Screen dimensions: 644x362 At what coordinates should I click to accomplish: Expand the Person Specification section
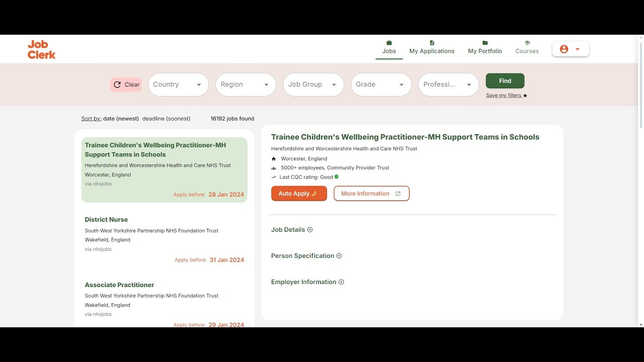[x=306, y=256]
